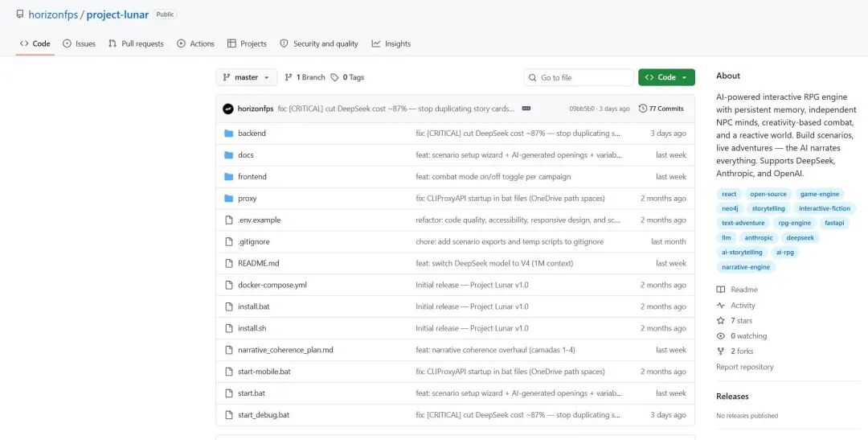The image size is (868, 440).
Task: View the 77 Commits history
Action: (661, 109)
